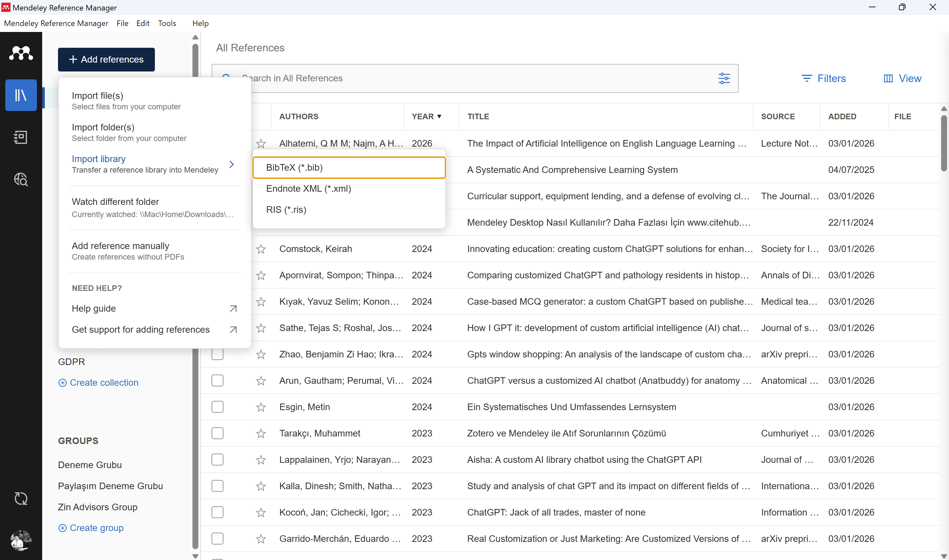Open the File menu
The height and width of the screenshot is (560, 949).
pyautogui.click(x=122, y=23)
